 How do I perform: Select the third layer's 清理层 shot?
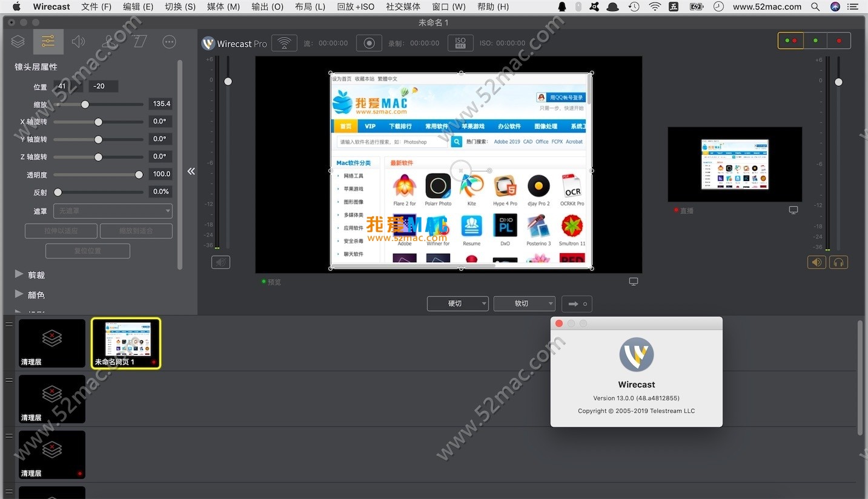(52, 455)
